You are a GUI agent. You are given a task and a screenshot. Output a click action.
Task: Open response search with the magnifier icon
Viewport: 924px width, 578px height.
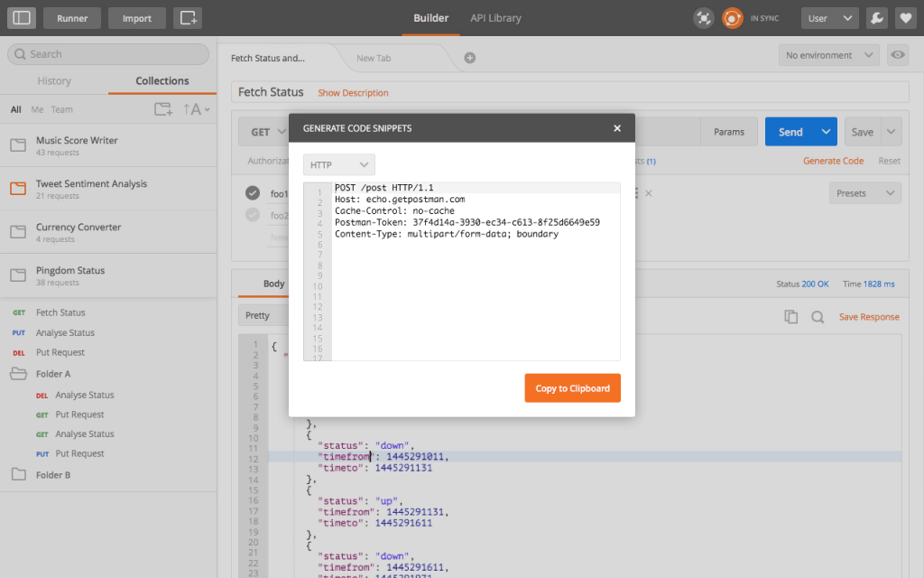[x=817, y=316]
